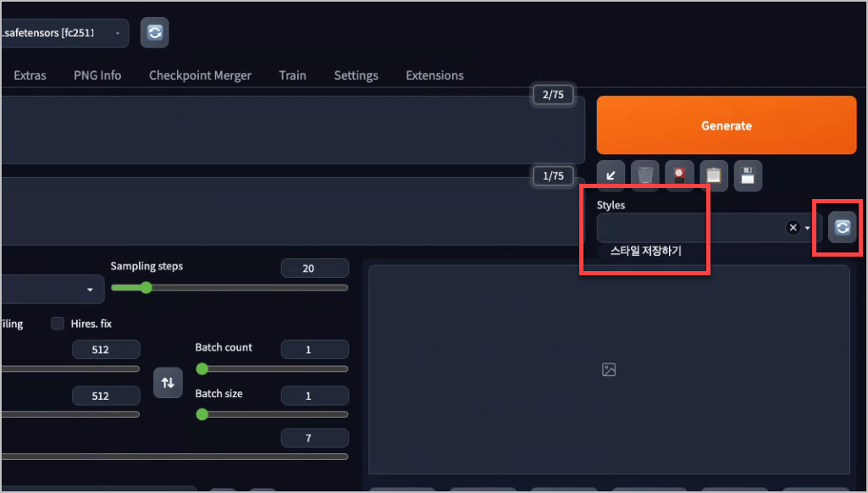Switch to the PNG Info tab
This screenshot has width=868, height=493.
click(97, 75)
